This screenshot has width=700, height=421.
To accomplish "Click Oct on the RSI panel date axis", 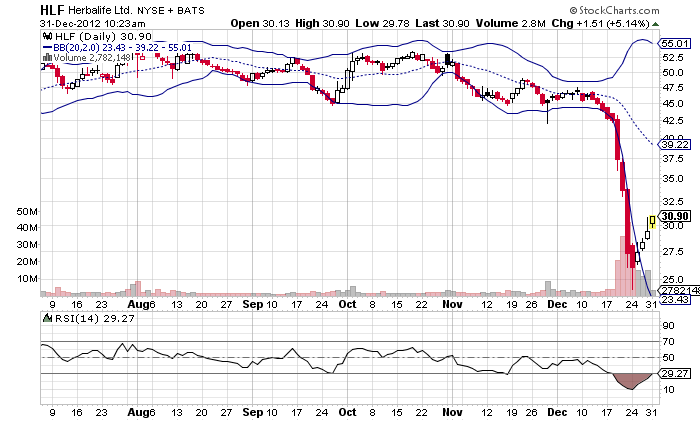I will point(347,412).
